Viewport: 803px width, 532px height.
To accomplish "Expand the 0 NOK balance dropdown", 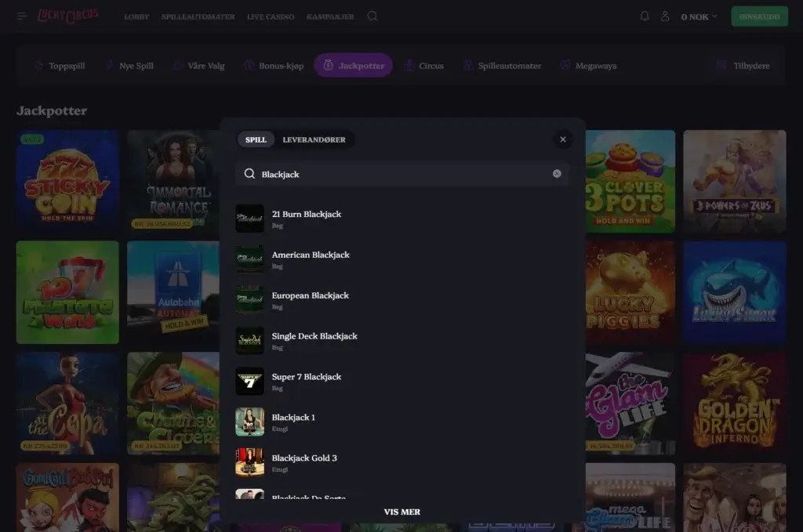I will tap(699, 17).
